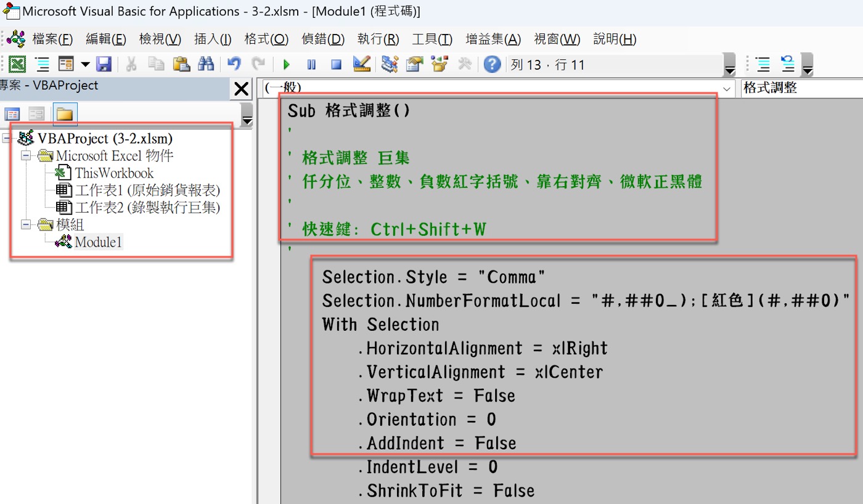Click the Toolbox wrench-hammer icon
Image resolution: width=863 pixels, height=504 pixels.
[465, 64]
